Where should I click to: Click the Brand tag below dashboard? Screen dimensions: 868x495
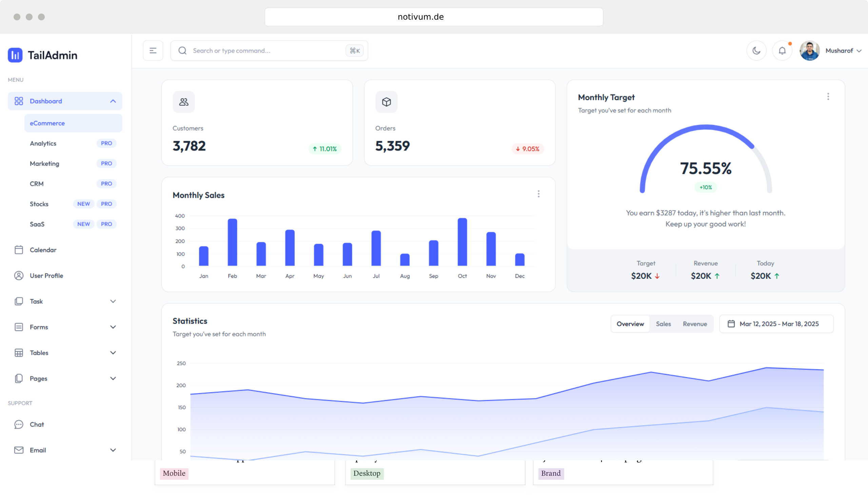click(551, 474)
